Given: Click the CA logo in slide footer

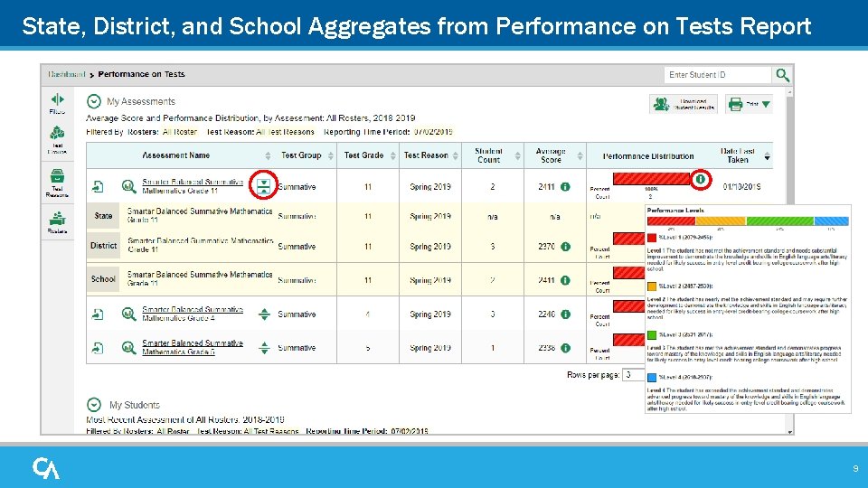Looking at the screenshot, I should click(x=46, y=468).
